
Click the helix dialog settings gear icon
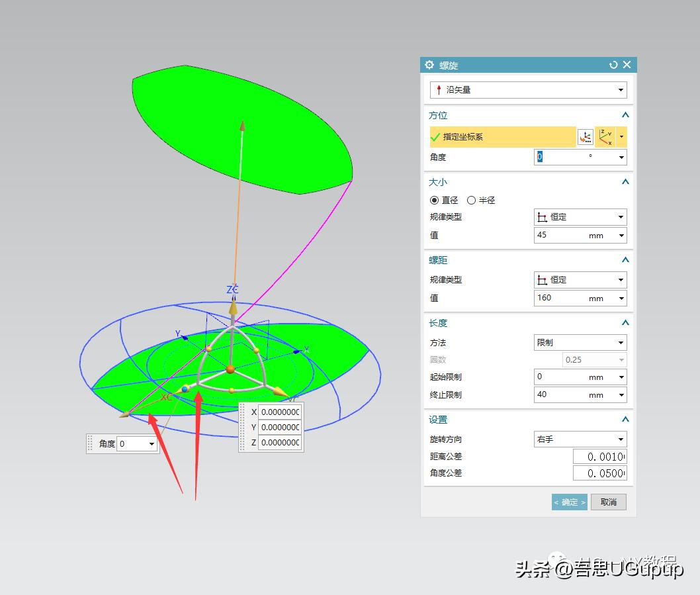[429, 66]
